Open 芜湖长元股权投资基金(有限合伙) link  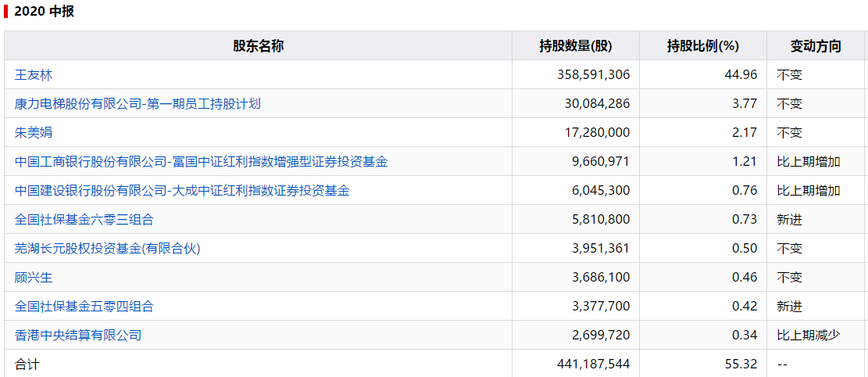pos(107,249)
